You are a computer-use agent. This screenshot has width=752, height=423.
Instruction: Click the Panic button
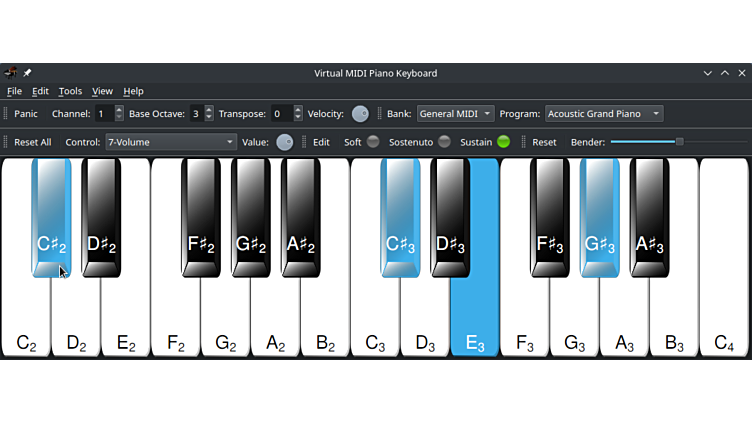(x=26, y=114)
